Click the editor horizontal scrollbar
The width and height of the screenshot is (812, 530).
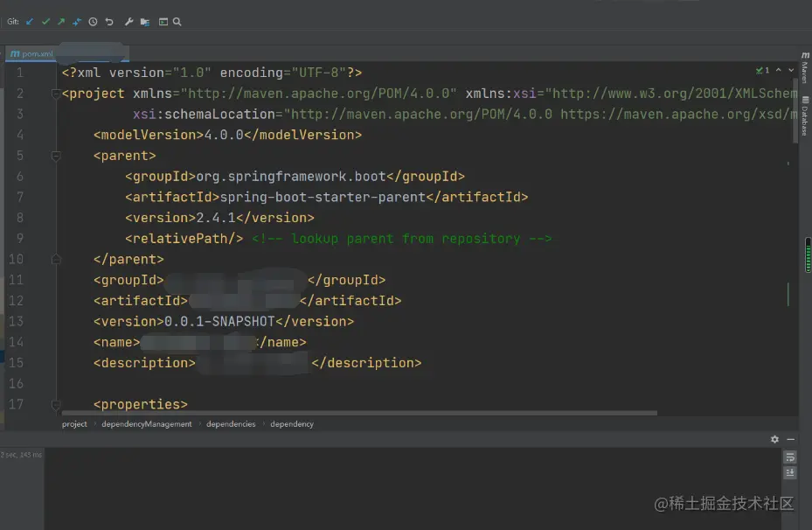click(x=359, y=413)
